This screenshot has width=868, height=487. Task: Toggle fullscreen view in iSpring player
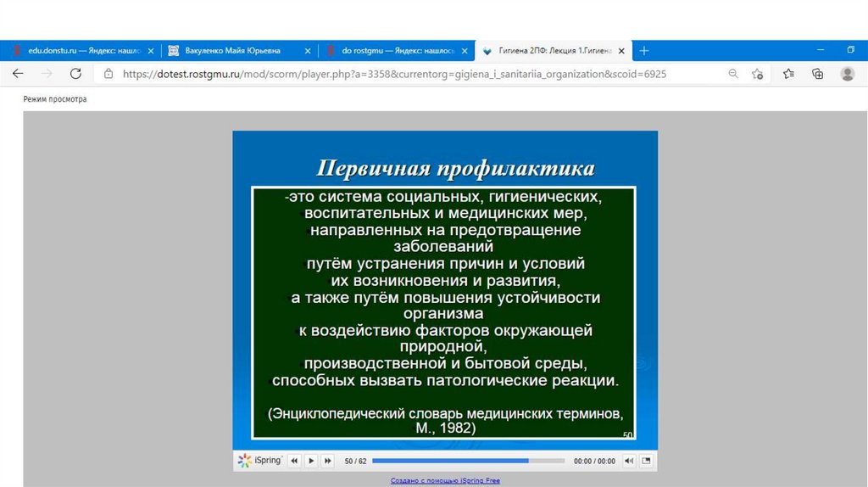click(646, 461)
